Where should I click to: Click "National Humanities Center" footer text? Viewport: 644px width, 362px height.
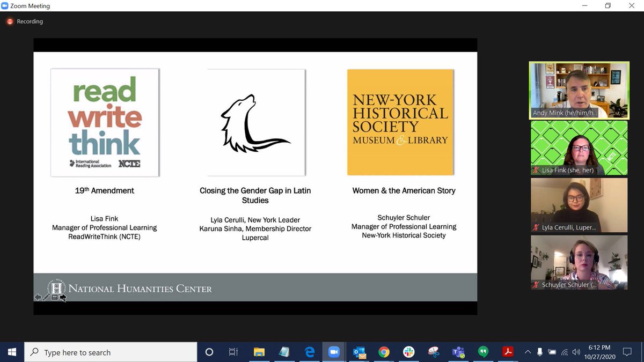140,289
